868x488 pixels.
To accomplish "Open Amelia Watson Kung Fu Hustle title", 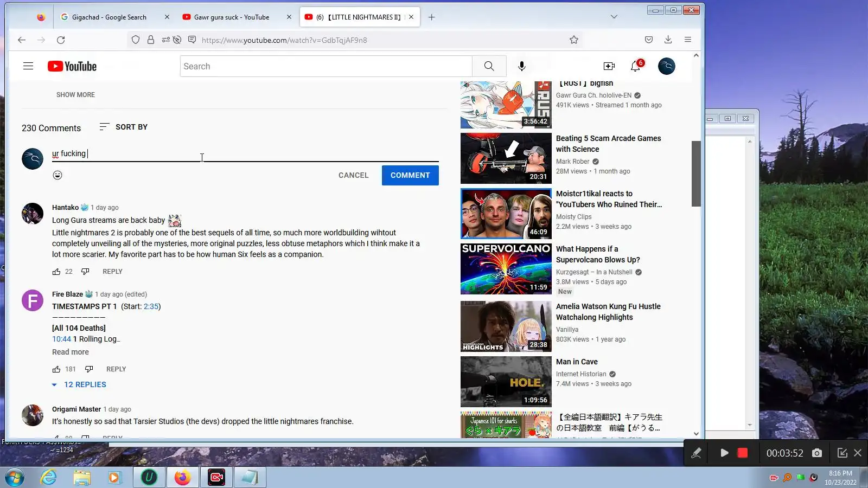I will click(608, 312).
